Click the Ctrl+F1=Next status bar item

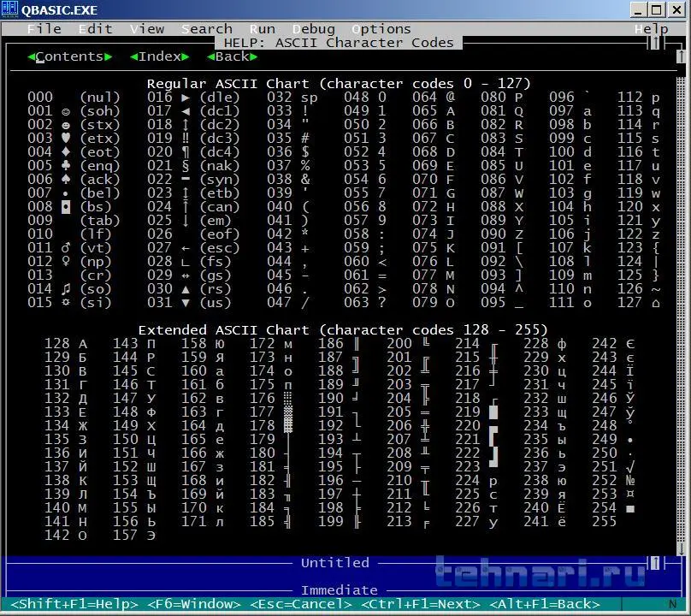click(421, 604)
